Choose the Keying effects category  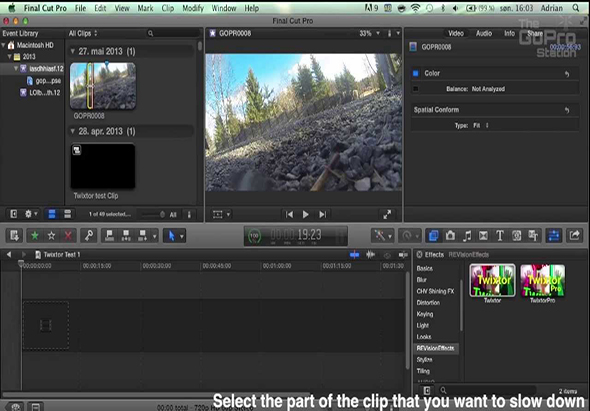425,314
